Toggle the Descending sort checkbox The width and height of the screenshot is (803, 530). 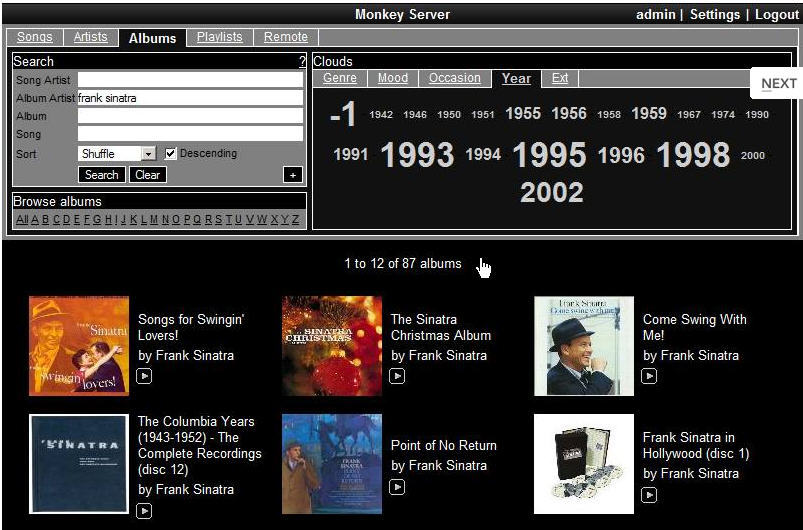point(170,154)
